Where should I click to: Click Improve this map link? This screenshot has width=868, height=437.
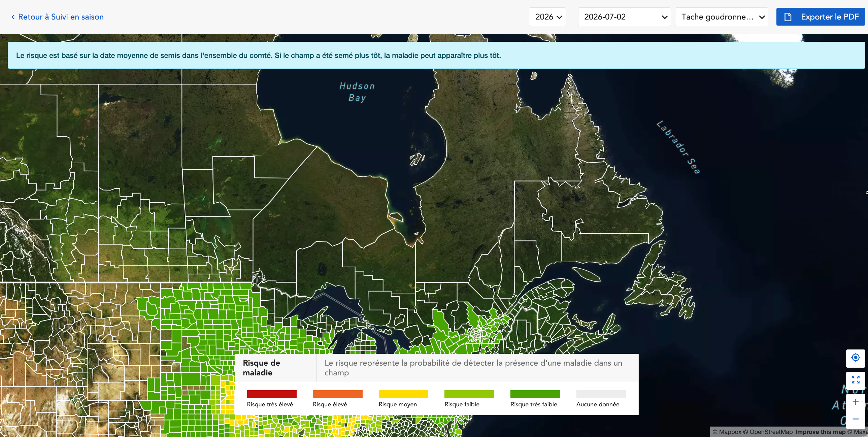coord(820,432)
